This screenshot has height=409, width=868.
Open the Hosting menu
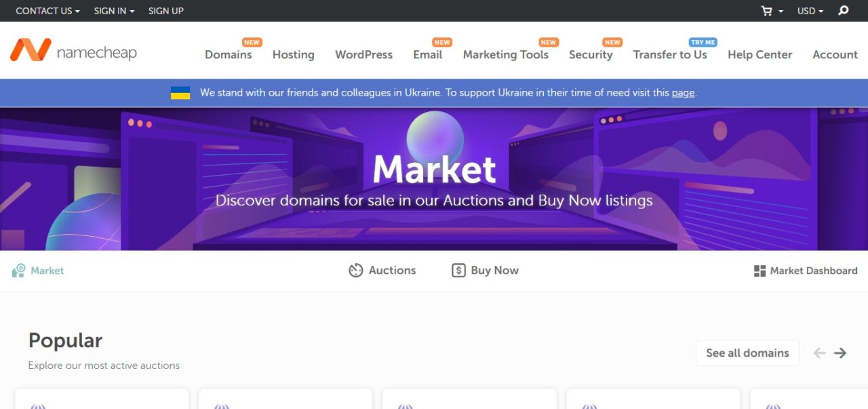(x=294, y=55)
